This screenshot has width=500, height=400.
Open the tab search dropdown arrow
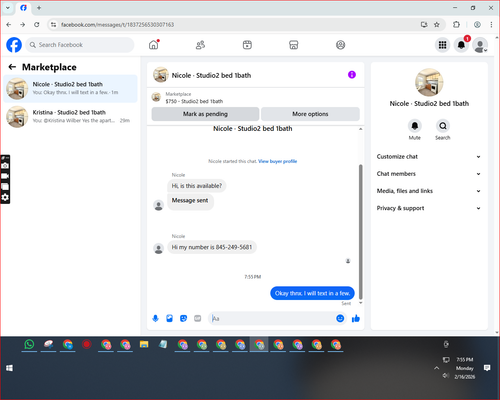pos(8,8)
